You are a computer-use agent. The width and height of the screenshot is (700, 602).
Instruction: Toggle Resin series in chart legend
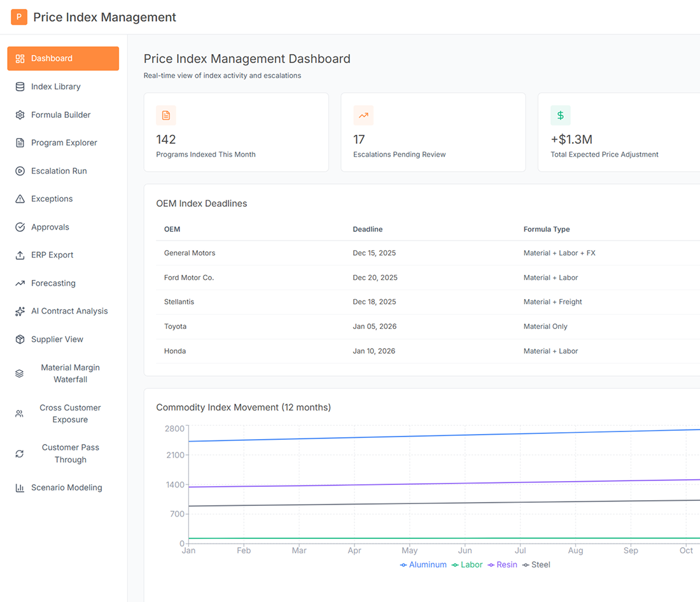click(x=502, y=565)
